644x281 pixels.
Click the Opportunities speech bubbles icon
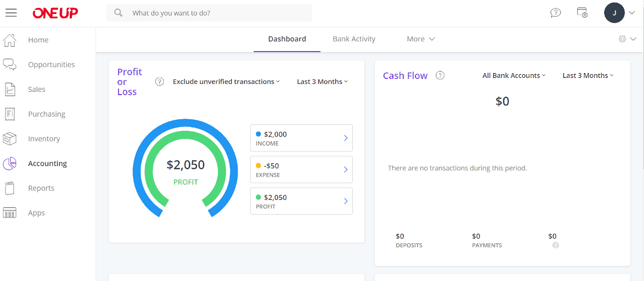(x=10, y=64)
